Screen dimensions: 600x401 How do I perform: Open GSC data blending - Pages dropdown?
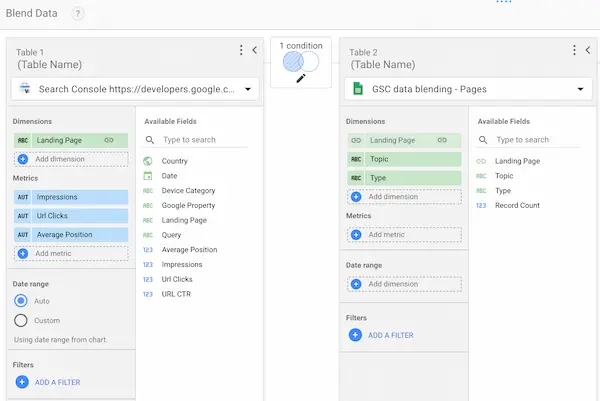[x=468, y=89]
